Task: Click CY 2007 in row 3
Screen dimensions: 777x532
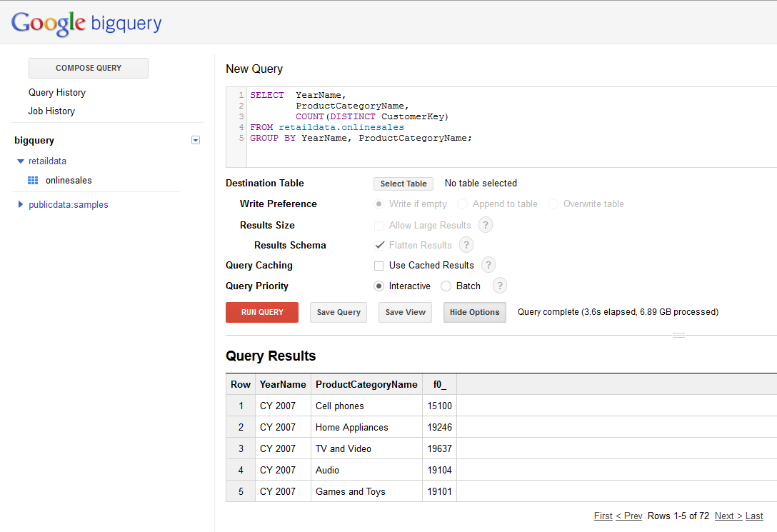Action: (278, 448)
